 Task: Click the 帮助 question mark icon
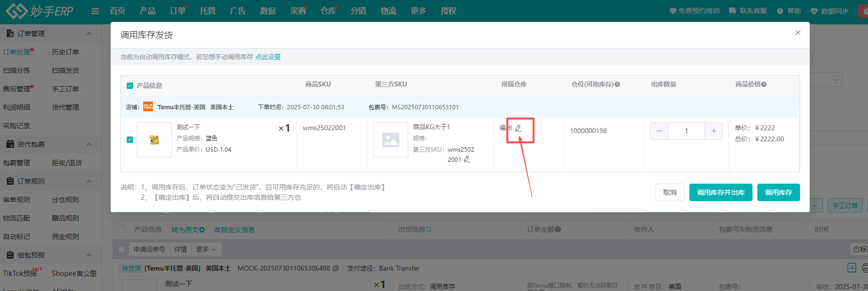[780, 11]
